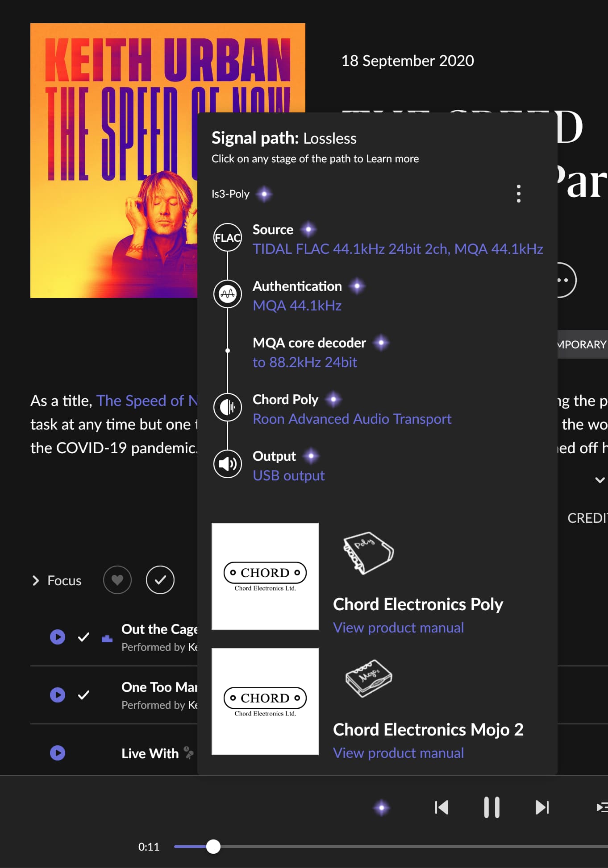Open the play queue icon
Viewport: 608px width, 868px height.
(x=602, y=807)
